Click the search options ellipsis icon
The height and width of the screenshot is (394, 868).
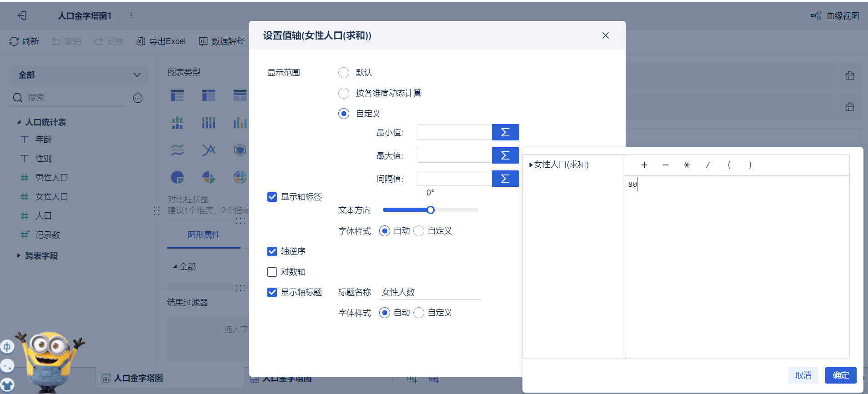click(x=138, y=98)
